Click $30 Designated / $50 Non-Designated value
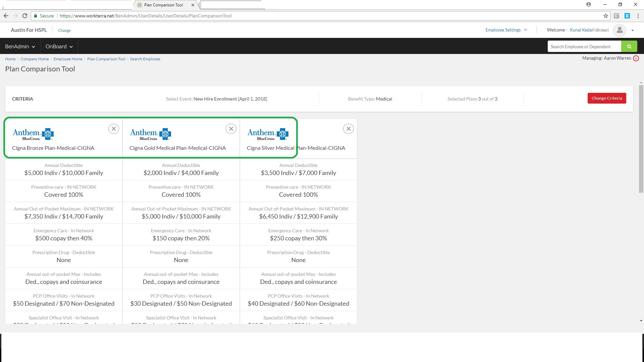This screenshot has width=644, height=362. (x=181, y=304)
